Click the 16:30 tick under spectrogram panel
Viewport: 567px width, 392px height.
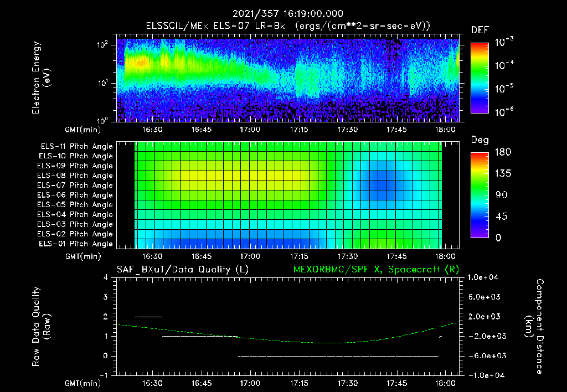point(152,130)
